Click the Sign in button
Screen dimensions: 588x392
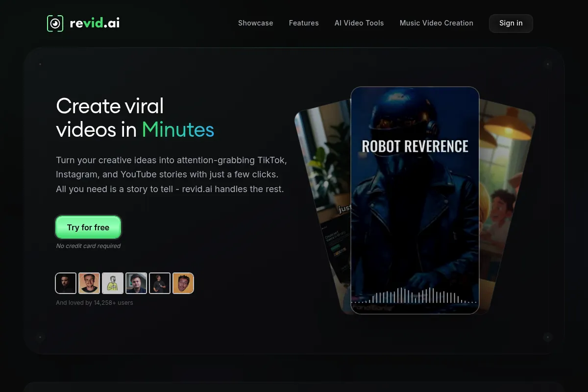click(x=511, y=24)
